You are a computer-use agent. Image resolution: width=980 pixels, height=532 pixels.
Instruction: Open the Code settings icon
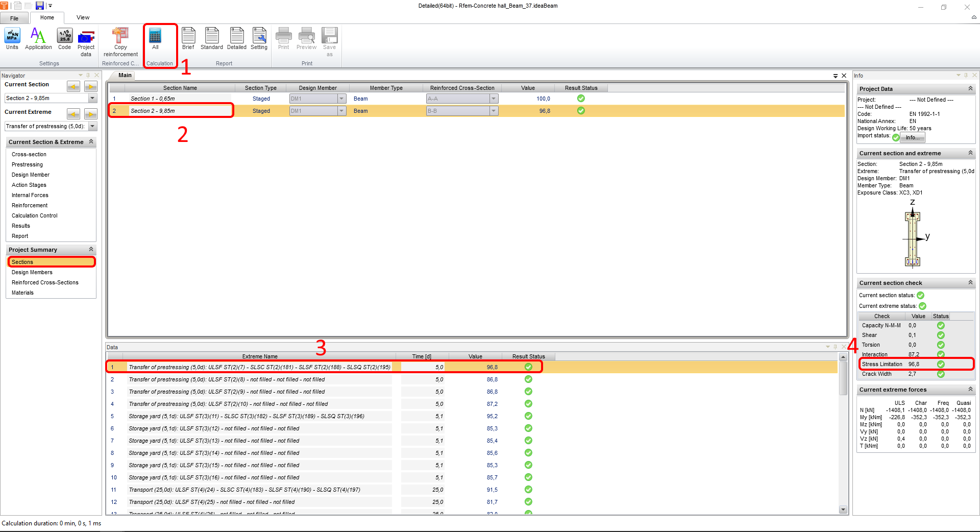click(64, 39)
